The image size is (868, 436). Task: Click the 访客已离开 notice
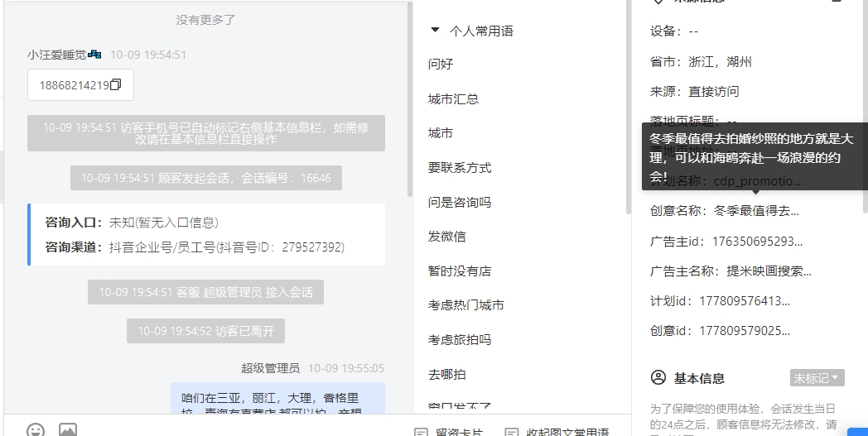coord(206,331)
